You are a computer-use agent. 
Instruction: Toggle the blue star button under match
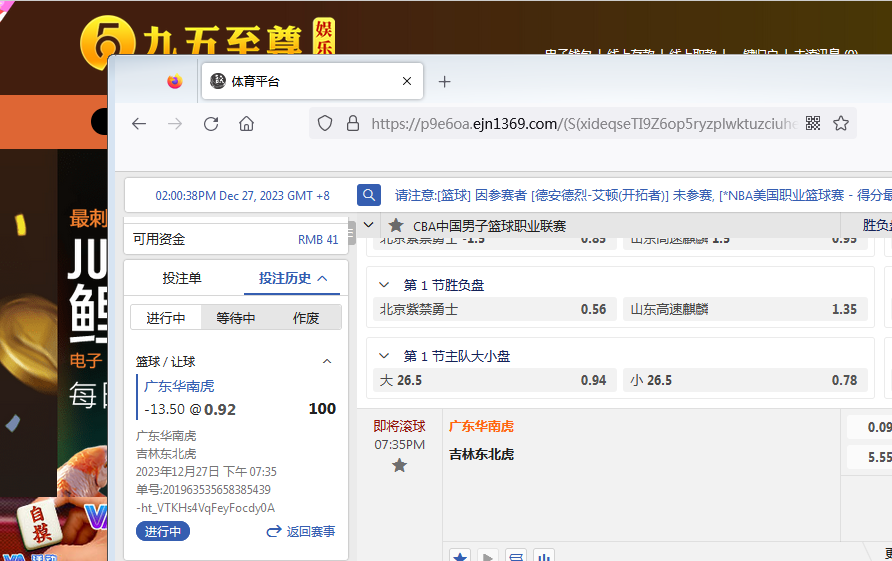coord(460,554)
